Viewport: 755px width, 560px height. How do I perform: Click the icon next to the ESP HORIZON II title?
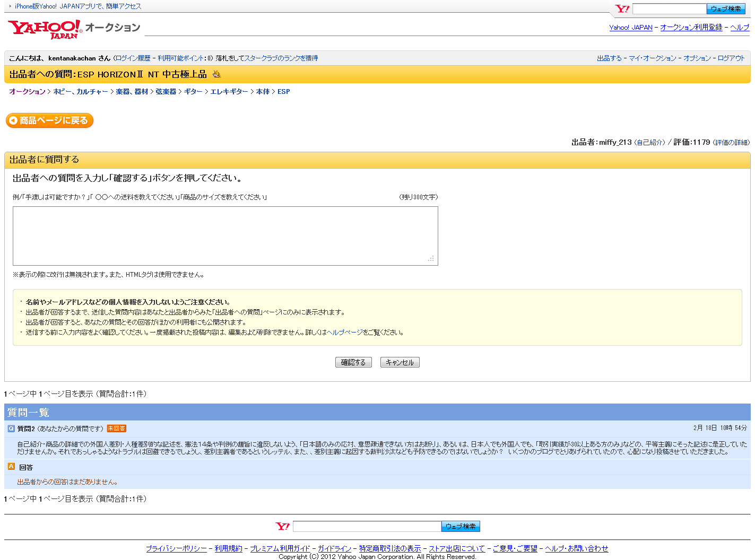pos(216,74)
